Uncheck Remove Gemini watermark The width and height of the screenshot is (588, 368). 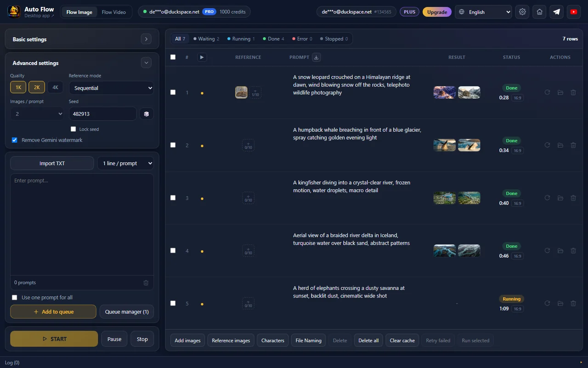(x=14, y=140)
